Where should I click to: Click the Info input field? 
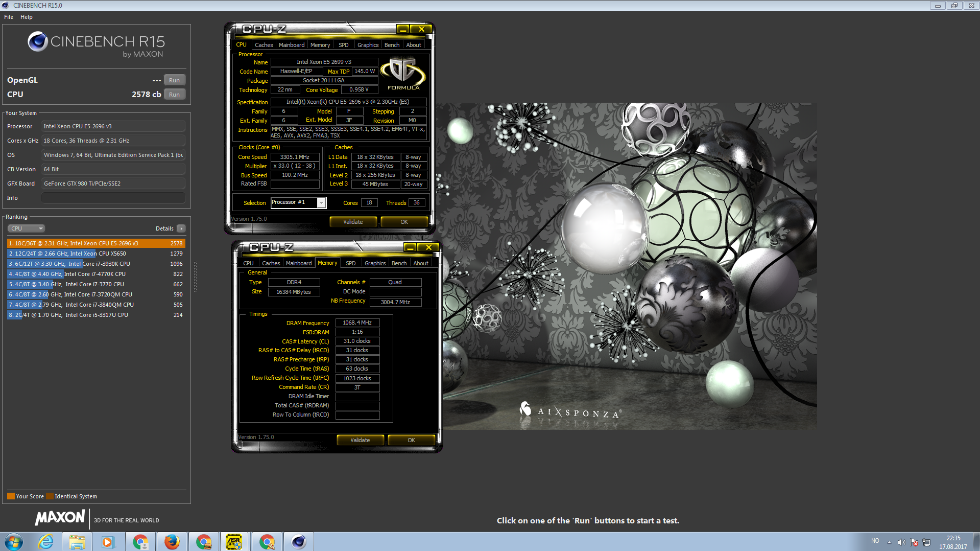tap(113, 198)
